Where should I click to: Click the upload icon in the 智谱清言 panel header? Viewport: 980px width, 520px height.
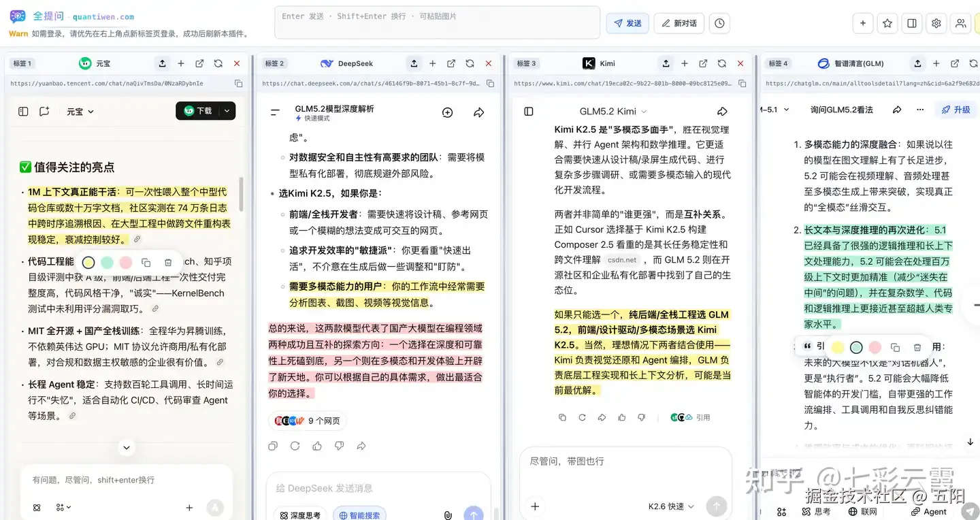918,63
